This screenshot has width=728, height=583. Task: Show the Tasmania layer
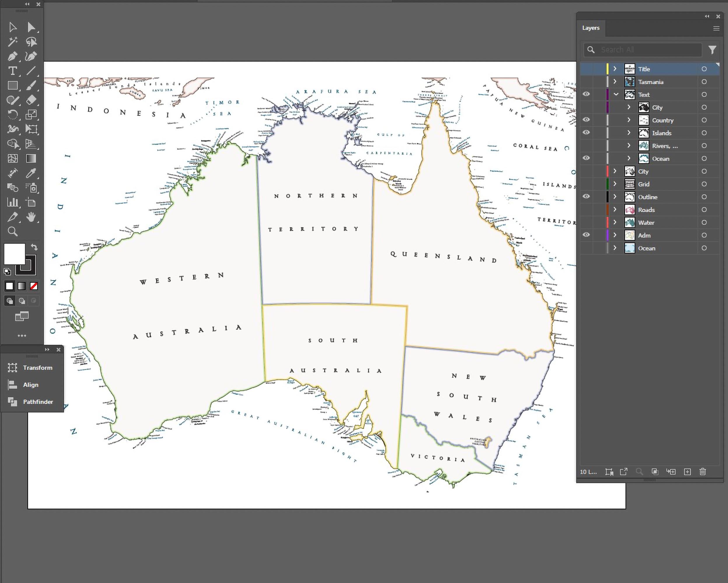(x=586, y=82)
